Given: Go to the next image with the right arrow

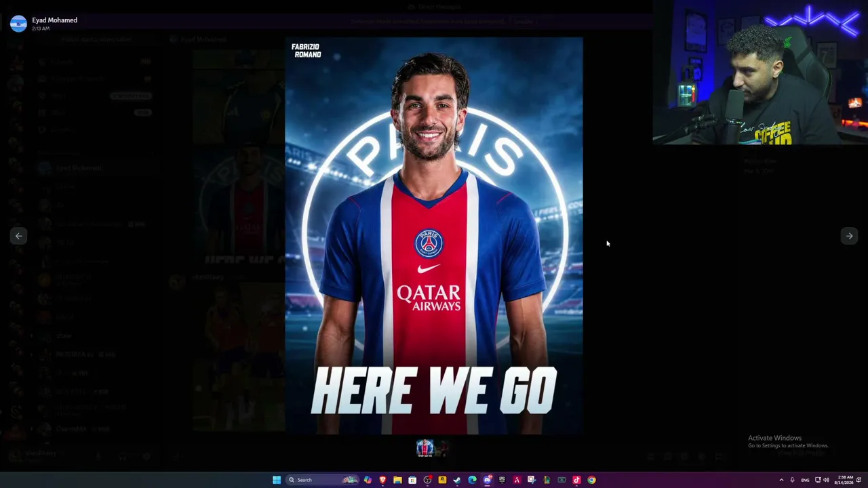Looking at the screenshot, I should 849,236.
